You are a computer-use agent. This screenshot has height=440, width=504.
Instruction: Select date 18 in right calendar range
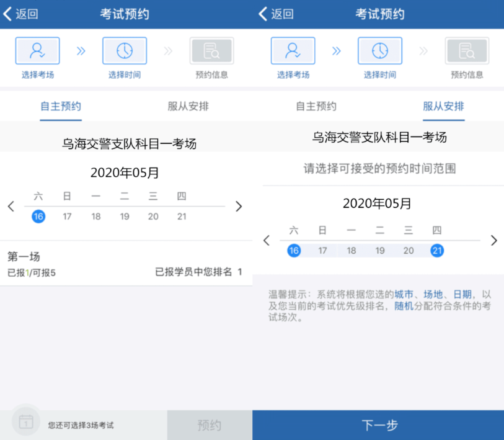tap(351, 251)
